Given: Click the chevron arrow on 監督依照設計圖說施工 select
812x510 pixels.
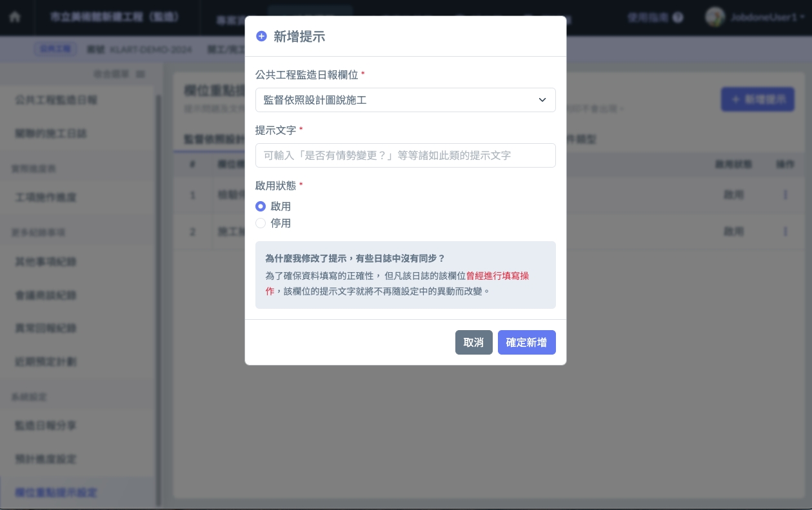Looking at the screenshot, I should point(542,100).
